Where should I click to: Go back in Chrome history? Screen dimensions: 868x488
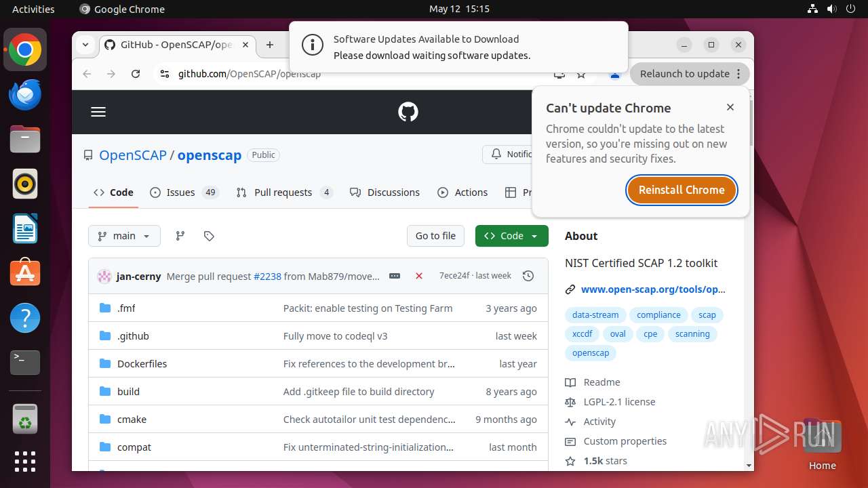pos(87,74)
